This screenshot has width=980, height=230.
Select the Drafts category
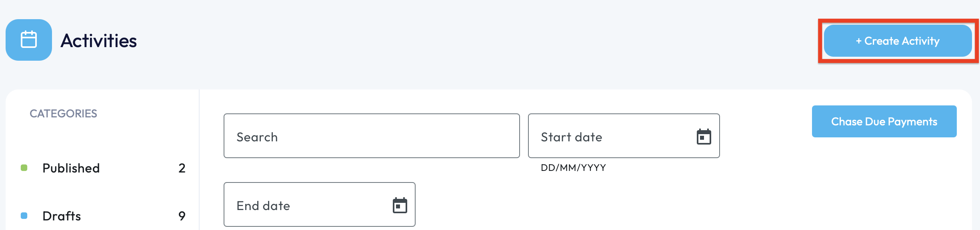(x=62, y=216)
